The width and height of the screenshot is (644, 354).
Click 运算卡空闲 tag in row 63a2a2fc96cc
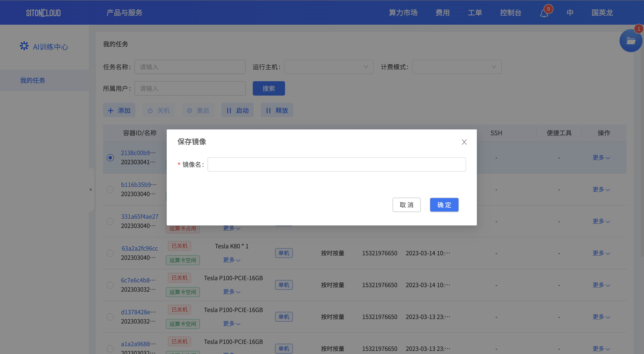[183, 260]
